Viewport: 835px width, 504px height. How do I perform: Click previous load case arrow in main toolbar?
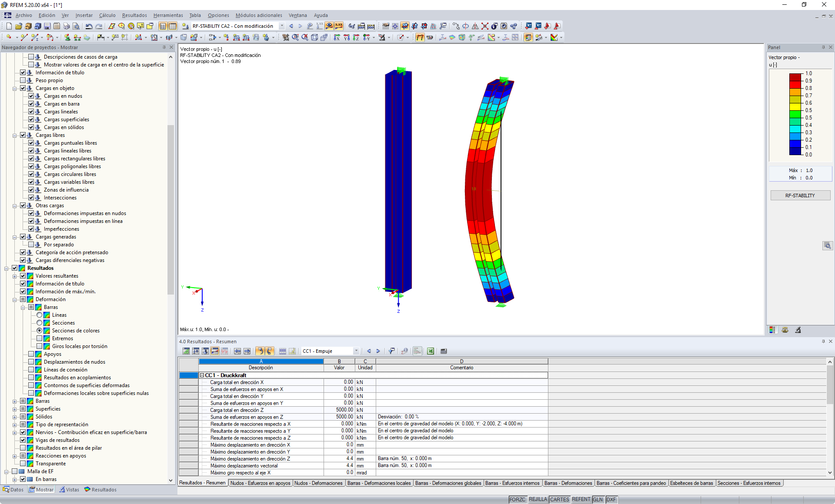point(291,26)
